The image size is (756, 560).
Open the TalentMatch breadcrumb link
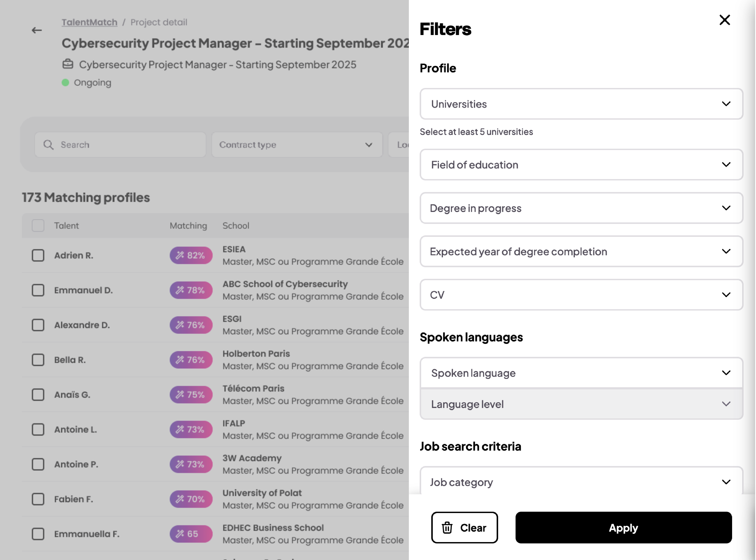point(89,22)
